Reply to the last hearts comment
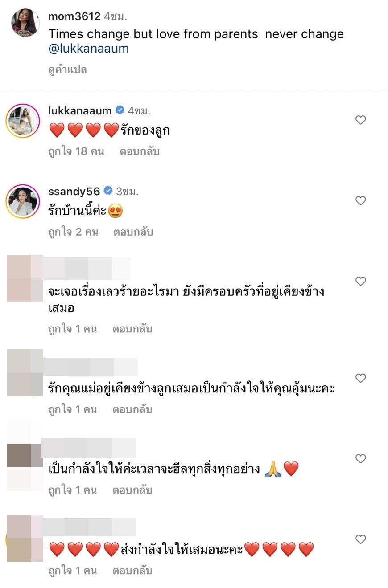Image resolution: width=388 pixels, height=588 pixels. (132, 571)
